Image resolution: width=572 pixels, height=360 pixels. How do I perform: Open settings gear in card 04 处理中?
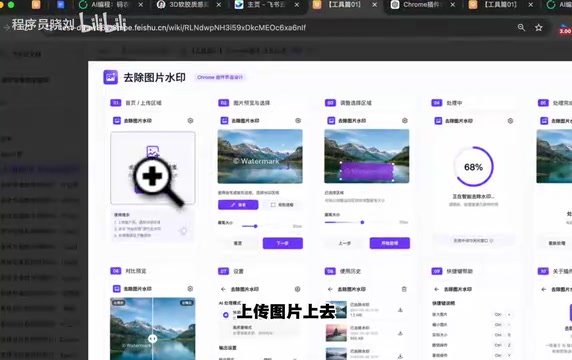click(510, 120)
